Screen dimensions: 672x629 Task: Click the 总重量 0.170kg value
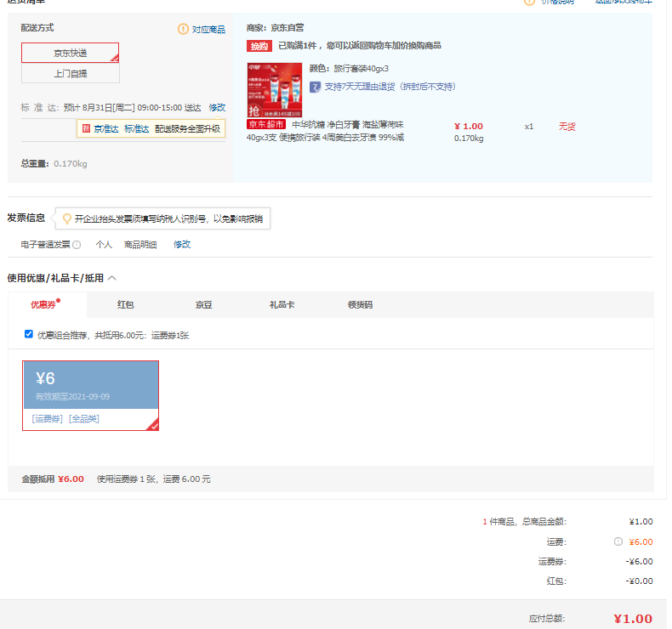point(71,163)
